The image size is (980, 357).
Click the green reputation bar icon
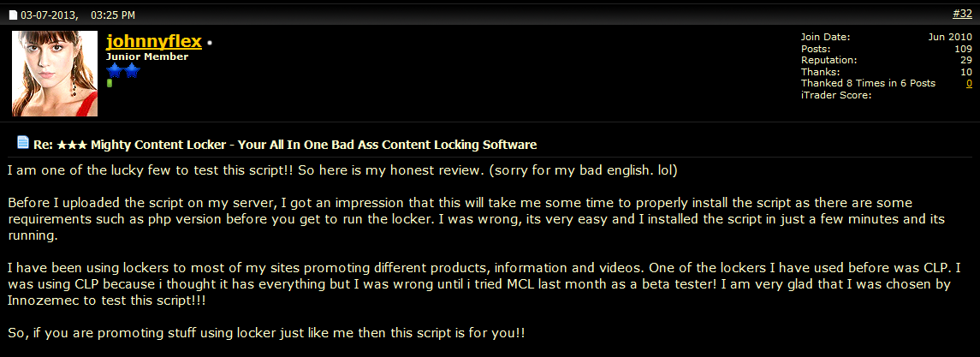point(110,83)
